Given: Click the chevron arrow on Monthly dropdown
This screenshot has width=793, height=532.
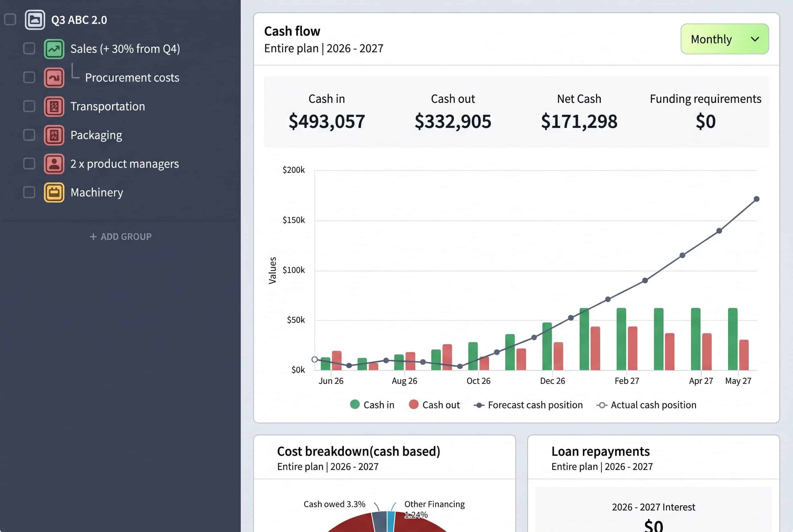Looking at the screenshot, I should pos(755,39).
